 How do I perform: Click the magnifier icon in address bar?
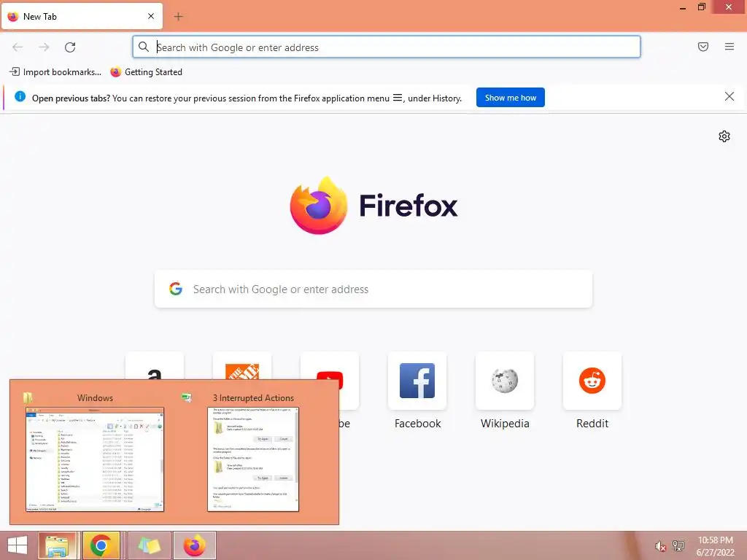click(144, 47)
